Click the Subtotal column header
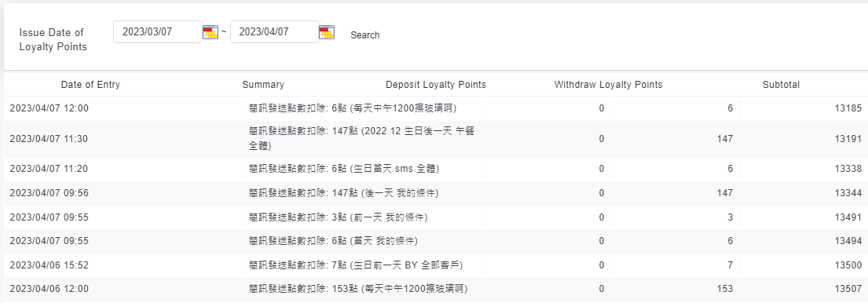This screenshot has width=868, height=303. click(781, 85)
